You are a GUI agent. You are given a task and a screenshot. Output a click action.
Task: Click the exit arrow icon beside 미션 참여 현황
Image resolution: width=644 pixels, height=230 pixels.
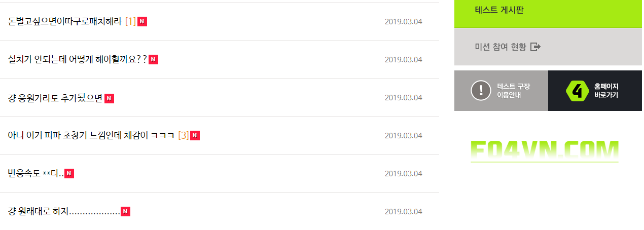[x=535, y=47]
